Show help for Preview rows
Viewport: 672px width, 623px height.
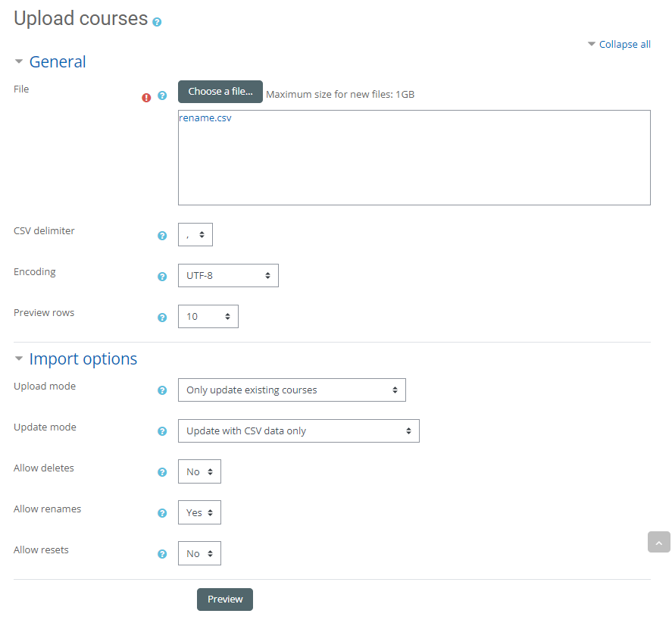[162, 318]
